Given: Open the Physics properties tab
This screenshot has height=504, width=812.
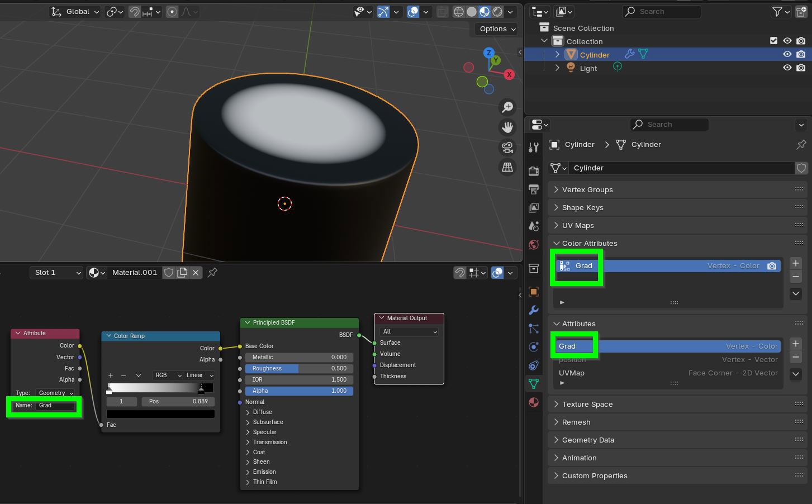Looking at the screenshot, I should coord(534,347).
